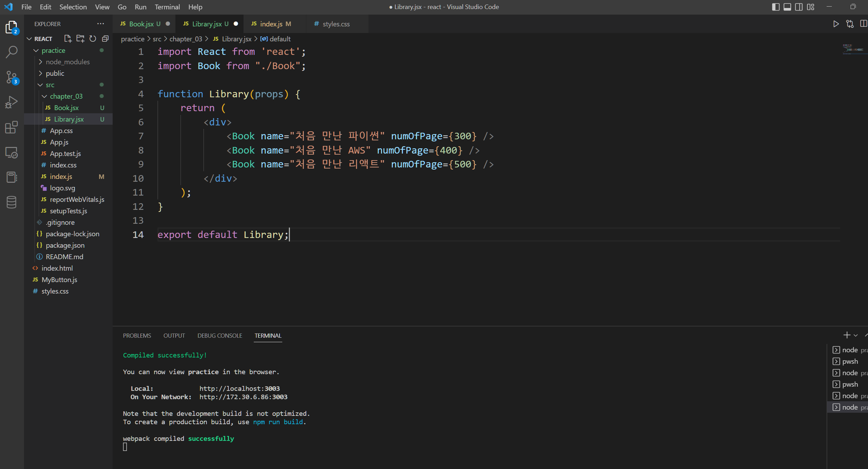Refresh the Explorer file tree
Screen dimensions: 868x469
pyautogui.click(x=93, y=39)
